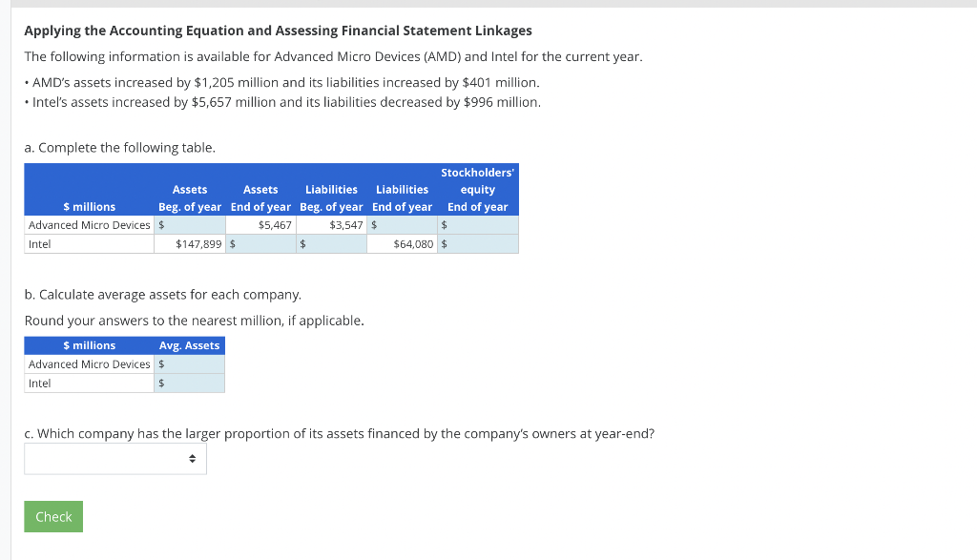
Task: Click AMD's Avg. Assets input field
Action: pos(191,364)
